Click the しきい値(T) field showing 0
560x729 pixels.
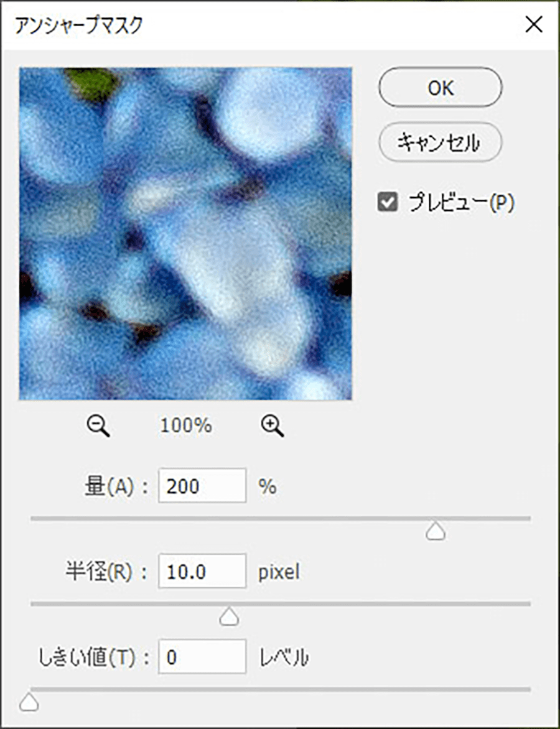click(x=202, y=656)
